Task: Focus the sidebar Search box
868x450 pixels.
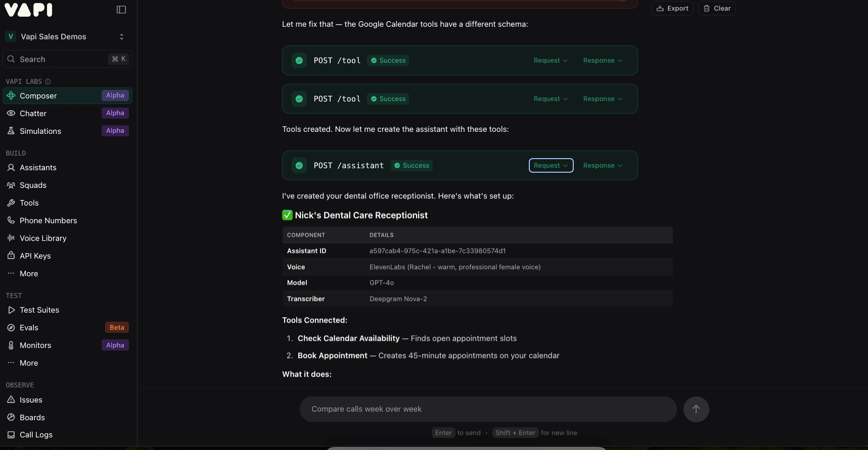Action: click(61, 60)
